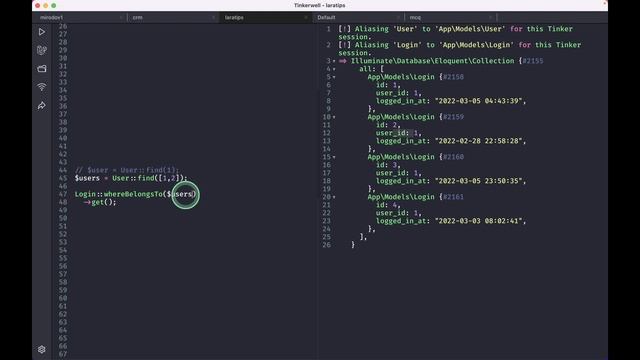
Task: Click the Aliasing 'Login' message on output line 2
Action: pyautogui.click(x=460, y=49)
